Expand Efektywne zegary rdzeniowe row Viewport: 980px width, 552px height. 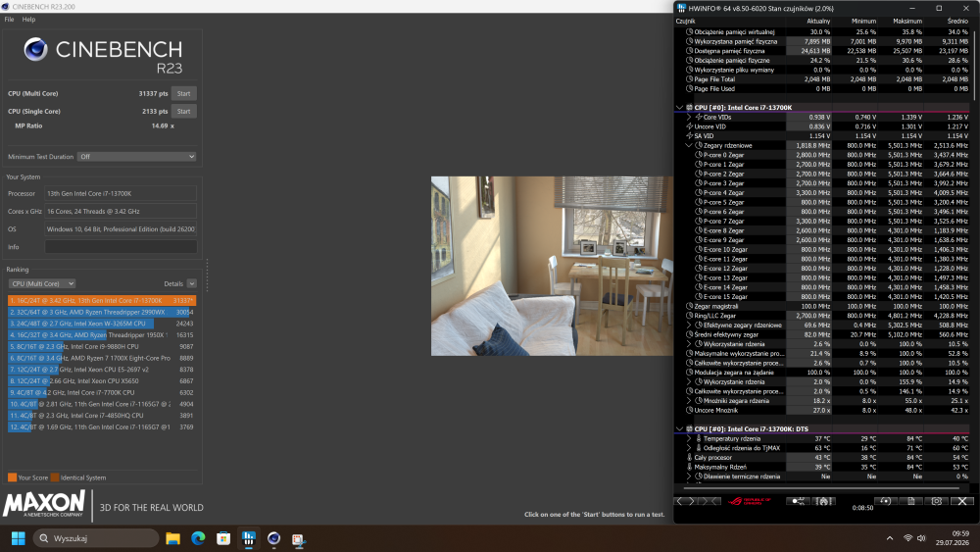click(x=689, y=326)
